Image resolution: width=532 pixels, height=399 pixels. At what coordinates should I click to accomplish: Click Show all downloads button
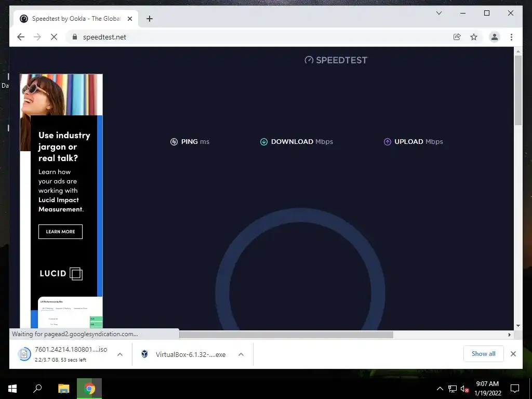(x=483, y=353)
